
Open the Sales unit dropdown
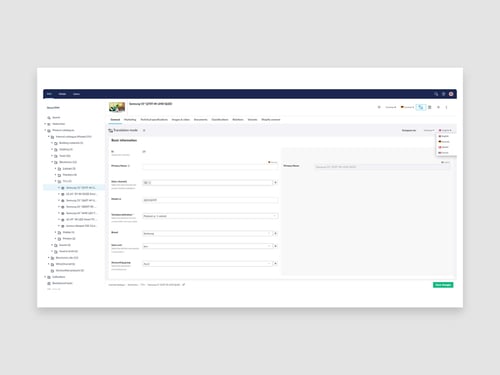207,246
